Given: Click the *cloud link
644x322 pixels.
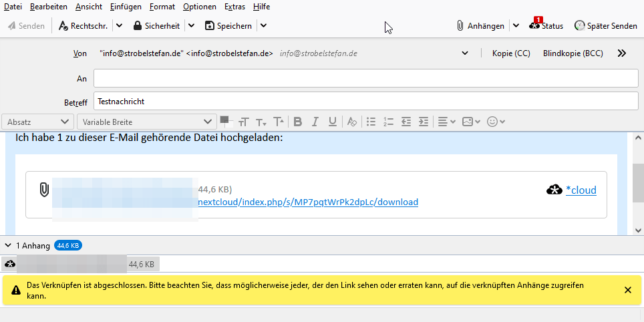Looking at the screenshot, I should point(581,190).
